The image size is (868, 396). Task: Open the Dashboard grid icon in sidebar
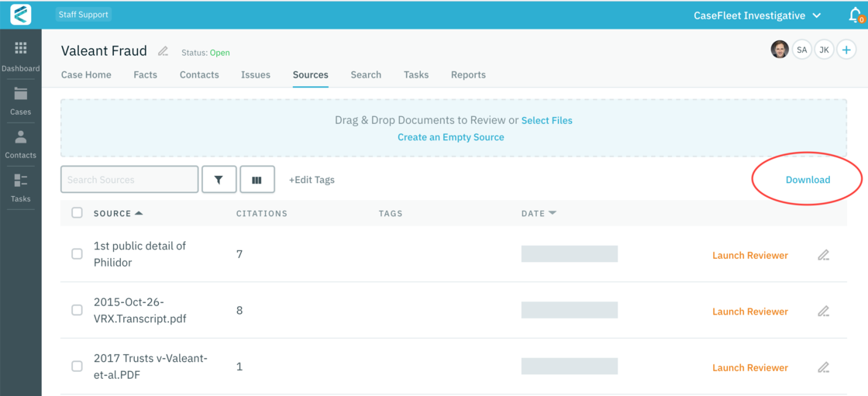point(20,49)
